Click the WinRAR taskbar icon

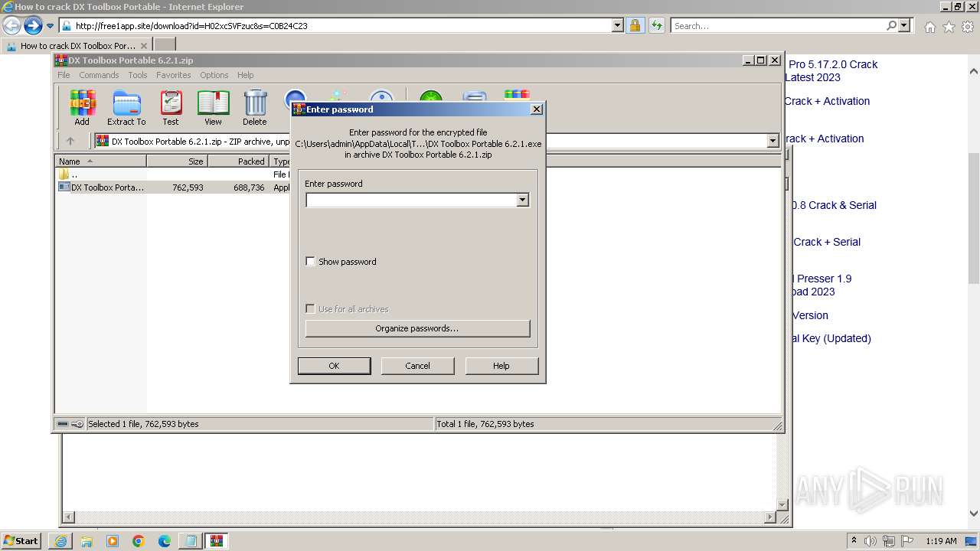[217, 541]
